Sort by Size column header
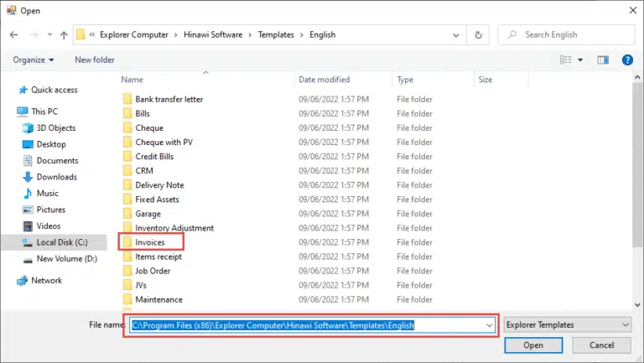 [485, 80]
